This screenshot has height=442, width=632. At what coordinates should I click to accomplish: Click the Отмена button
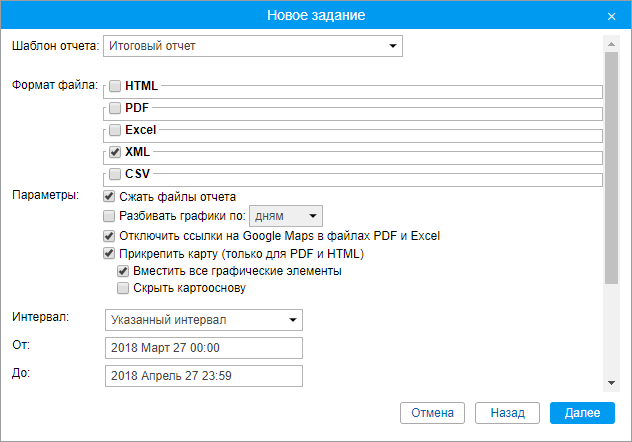pyautogui.click(x=432, y=413)
